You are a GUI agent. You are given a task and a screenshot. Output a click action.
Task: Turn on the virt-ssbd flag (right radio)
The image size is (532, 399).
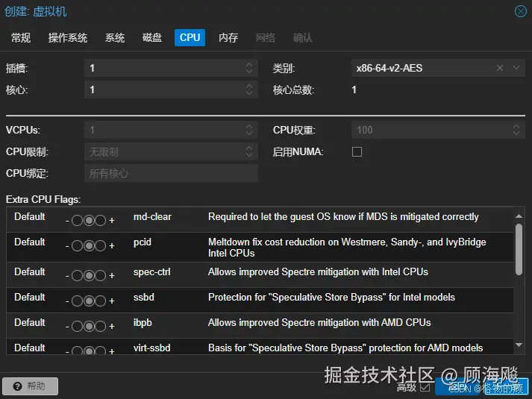point(100,351)
